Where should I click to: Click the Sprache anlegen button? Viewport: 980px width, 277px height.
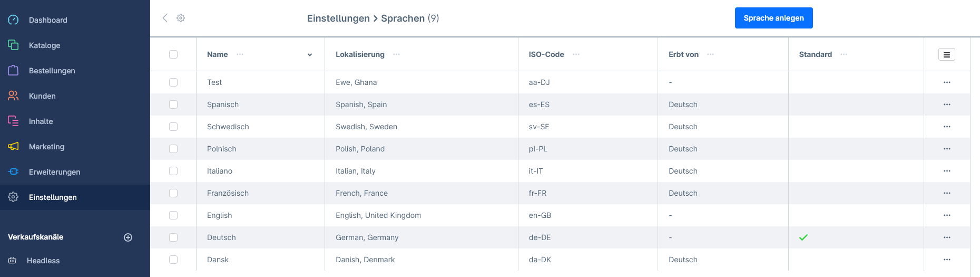(773, 18)
